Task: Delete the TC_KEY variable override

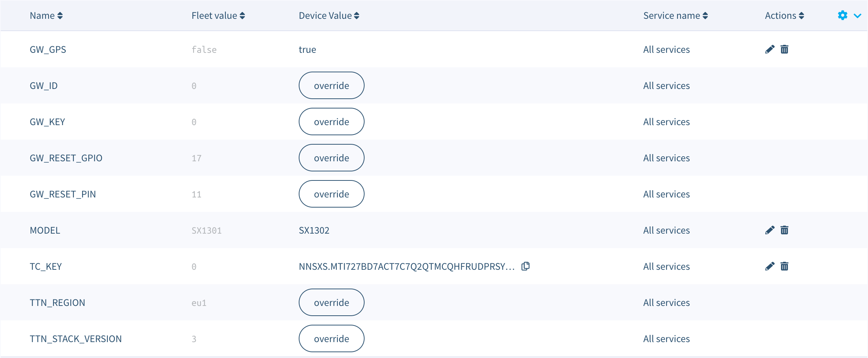Action: tap(784, 267)
